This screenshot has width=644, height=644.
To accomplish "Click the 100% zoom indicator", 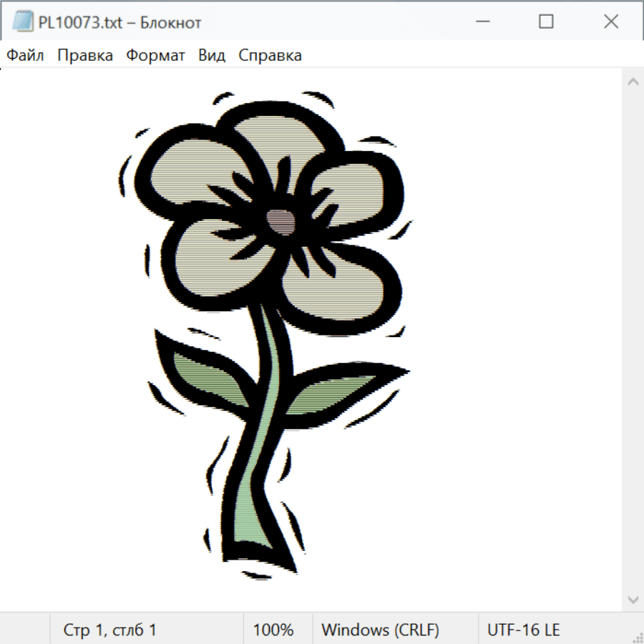I will [x=273, y=630].
